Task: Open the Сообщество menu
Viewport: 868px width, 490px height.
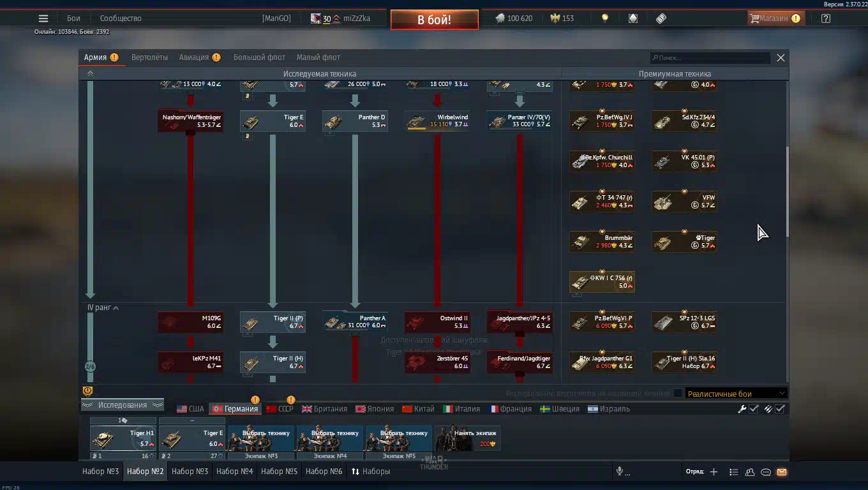Action: 121,19
